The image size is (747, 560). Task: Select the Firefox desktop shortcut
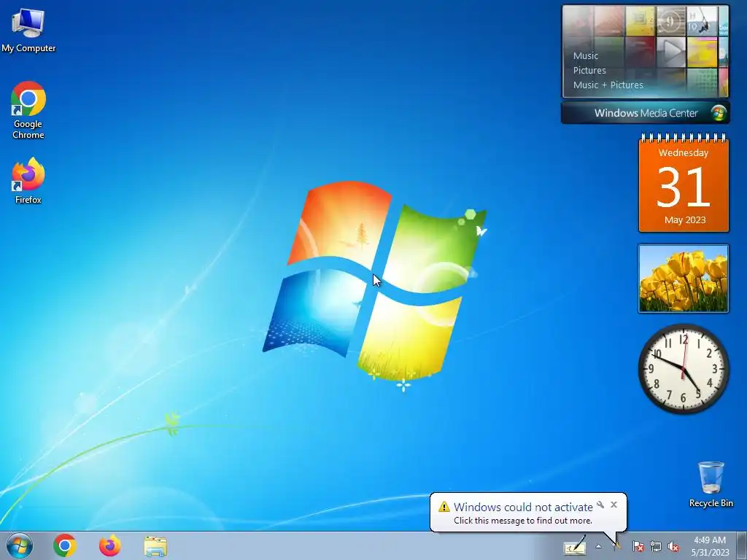click(28, 181)
